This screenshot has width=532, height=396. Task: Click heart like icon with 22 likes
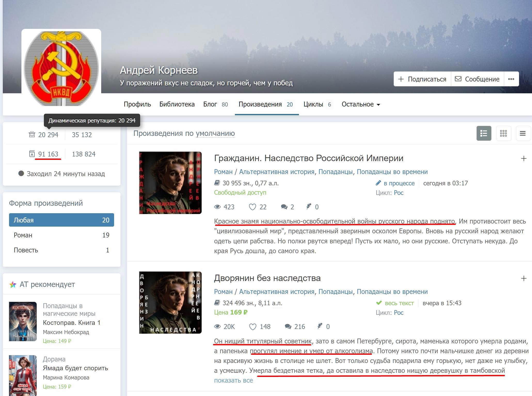pos(252,207)
